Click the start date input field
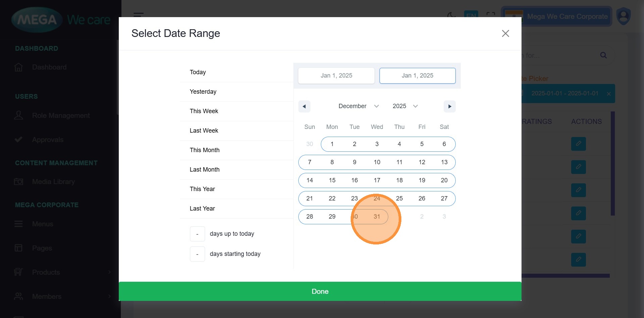The width and height of the screenshot is (644, 318). (336, 76)
